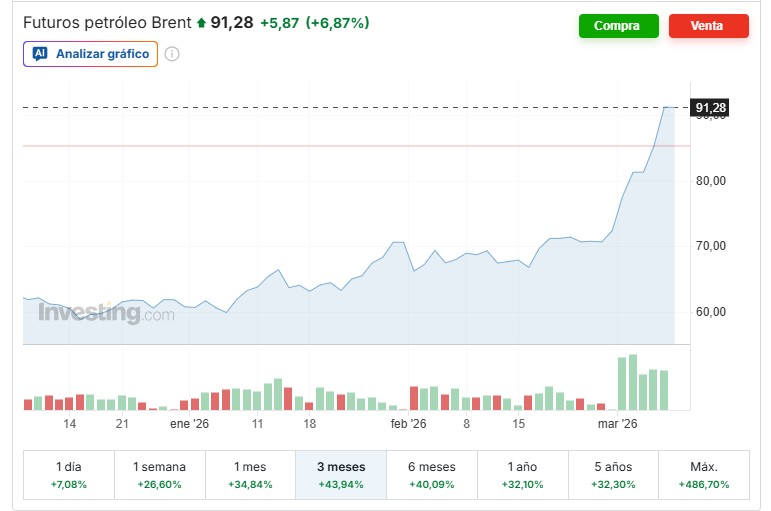Select the 5 años timeframe
Viewport: 771px width, 511px height.
pos(613,474)
